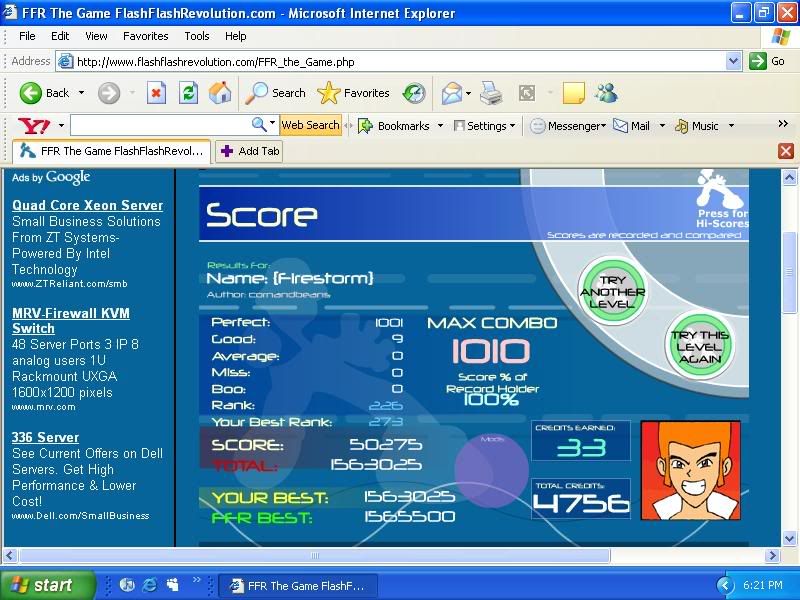Click the orange-haired character avatar

(x=690, y=470)
